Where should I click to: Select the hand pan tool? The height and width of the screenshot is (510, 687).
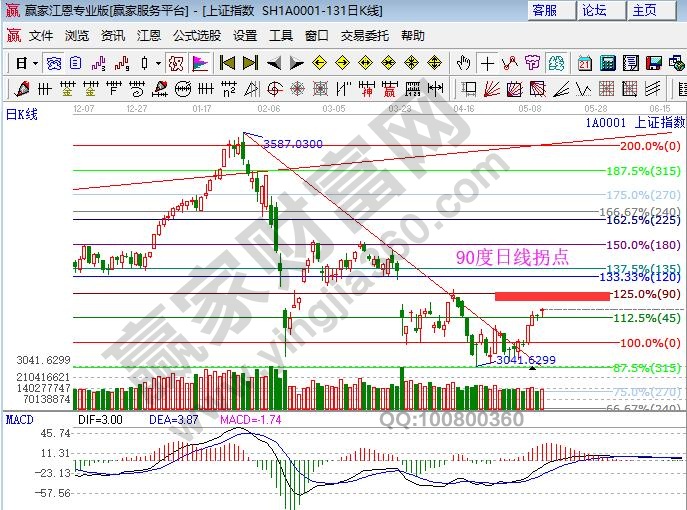click(x=462, y=62)
